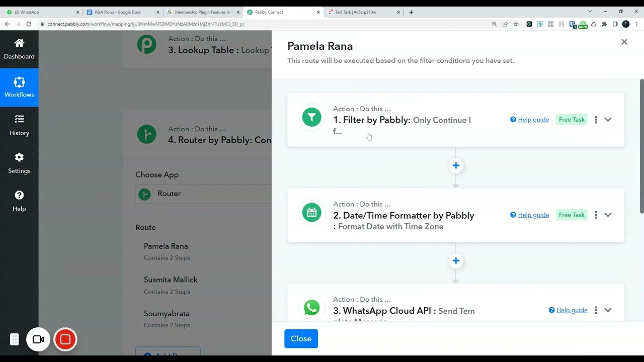
Task: Click the WhatsApp Cloud API icon
Action: 311,308
